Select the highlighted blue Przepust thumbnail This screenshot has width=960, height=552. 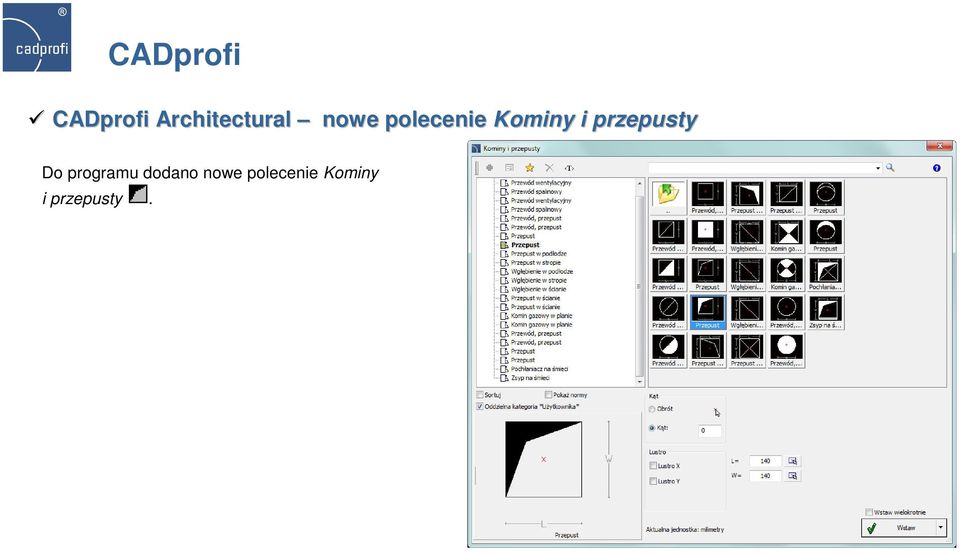point(707,313)
